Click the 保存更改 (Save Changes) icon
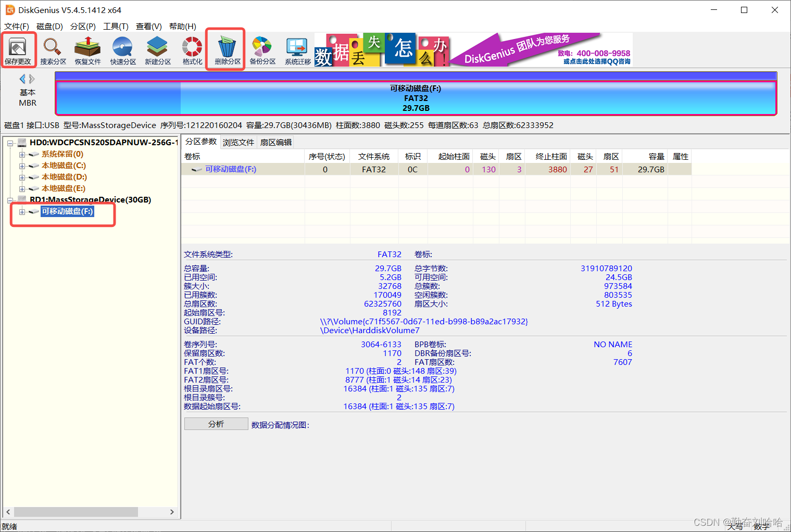This screenshot has height=532, width=791. (x=18, y=49)
